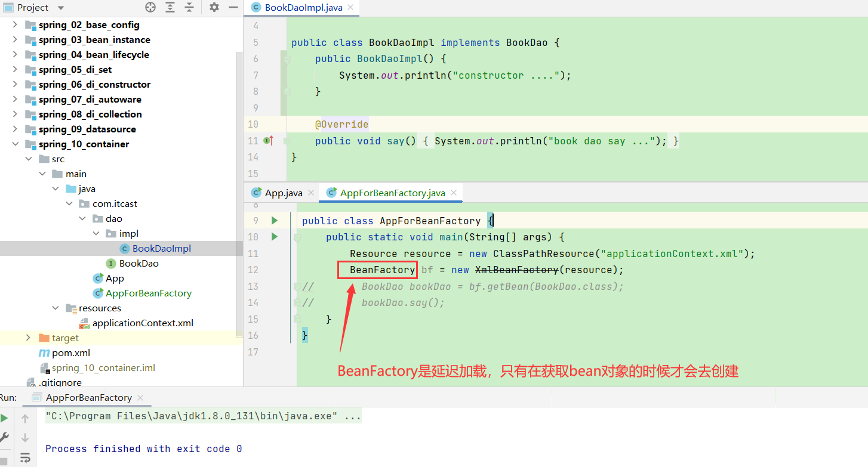Click the java.exe command line in console
868x467 pixels.
coord(203,416)
